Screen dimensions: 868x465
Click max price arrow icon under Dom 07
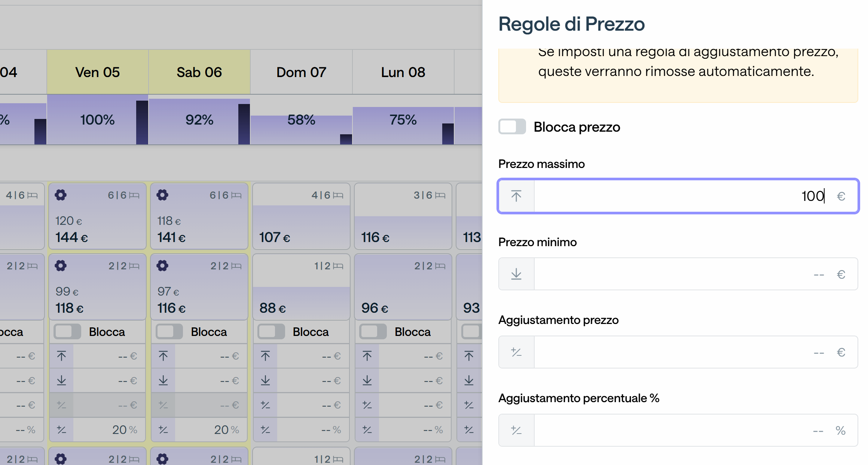click(x=265, y=356)
